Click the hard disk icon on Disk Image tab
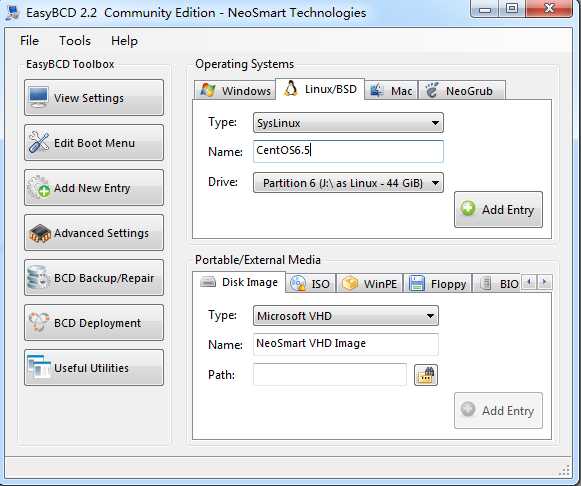 (x=208, y=282)
